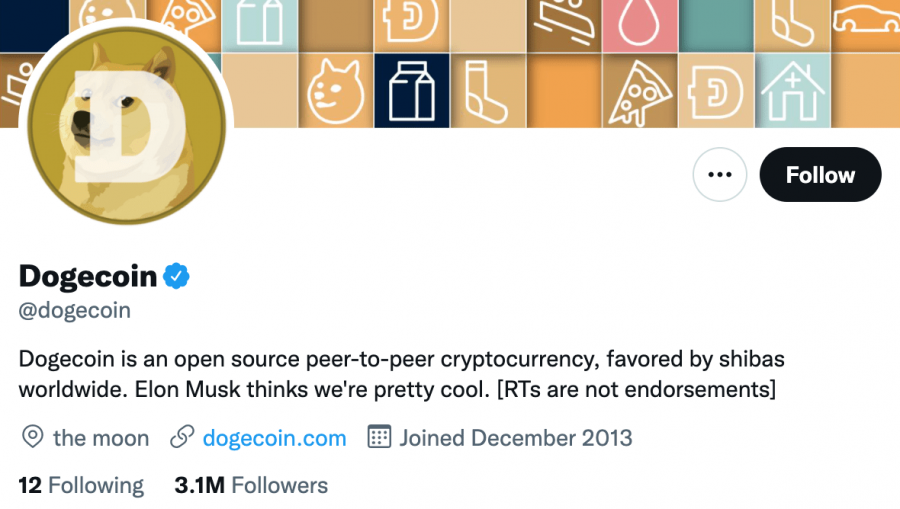Click the Joined December 2013 text
This screenshot has height=509, width=900.
click(515, 438)
